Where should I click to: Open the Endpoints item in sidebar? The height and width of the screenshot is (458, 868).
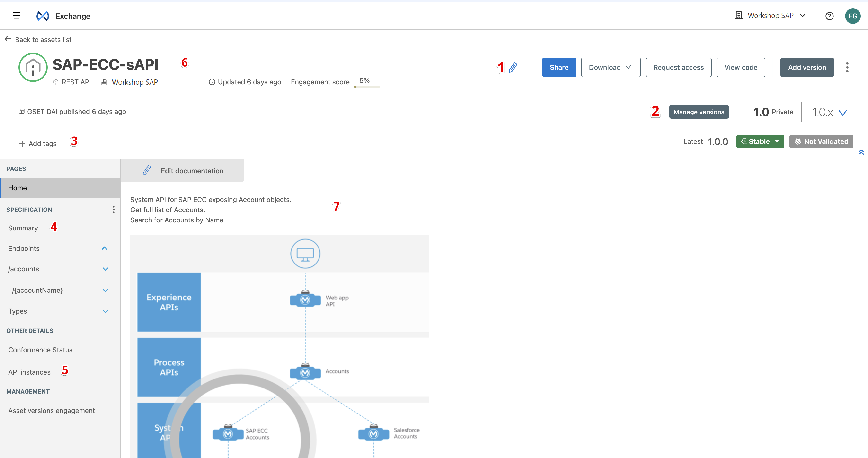point(24,248)
